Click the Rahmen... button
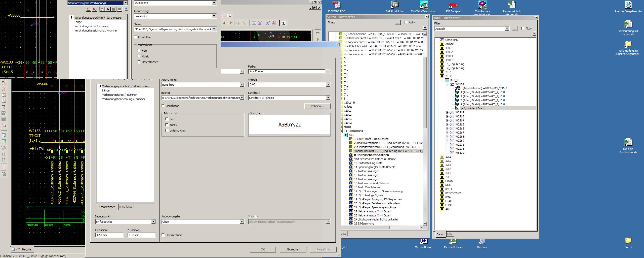 point(317,106)
